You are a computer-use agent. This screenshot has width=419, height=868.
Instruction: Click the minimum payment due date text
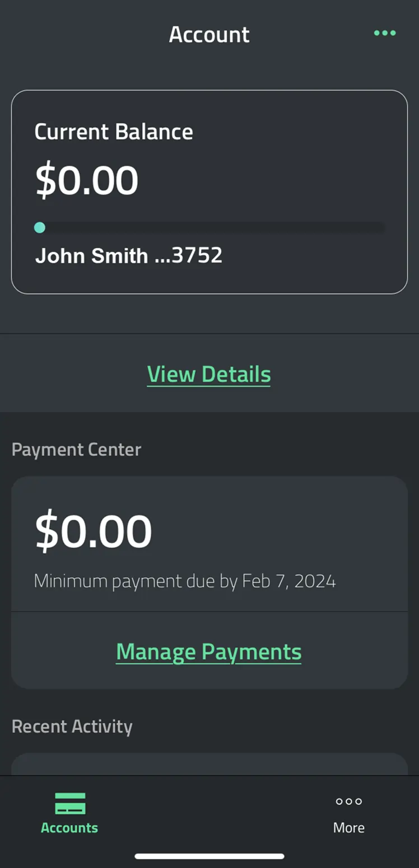[185, 581]
